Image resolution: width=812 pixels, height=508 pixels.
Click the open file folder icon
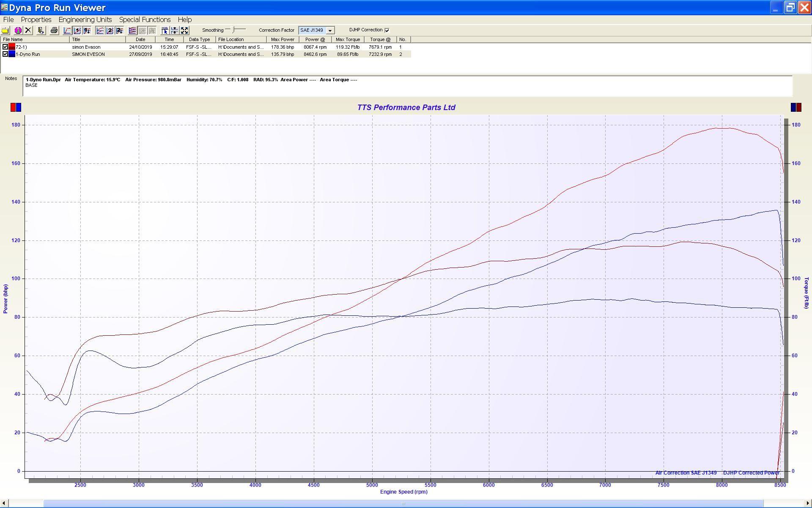[x=5, y=30]
